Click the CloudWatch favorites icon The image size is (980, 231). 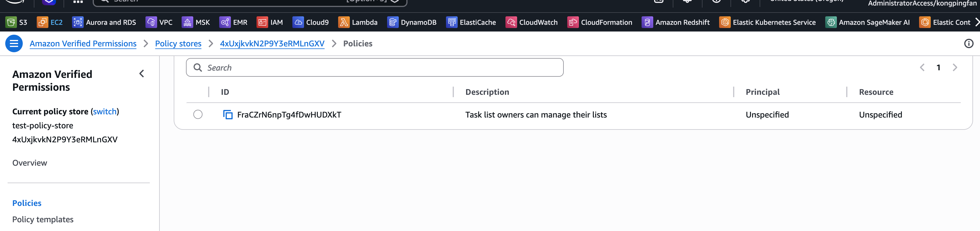click(x=511, y=22)
